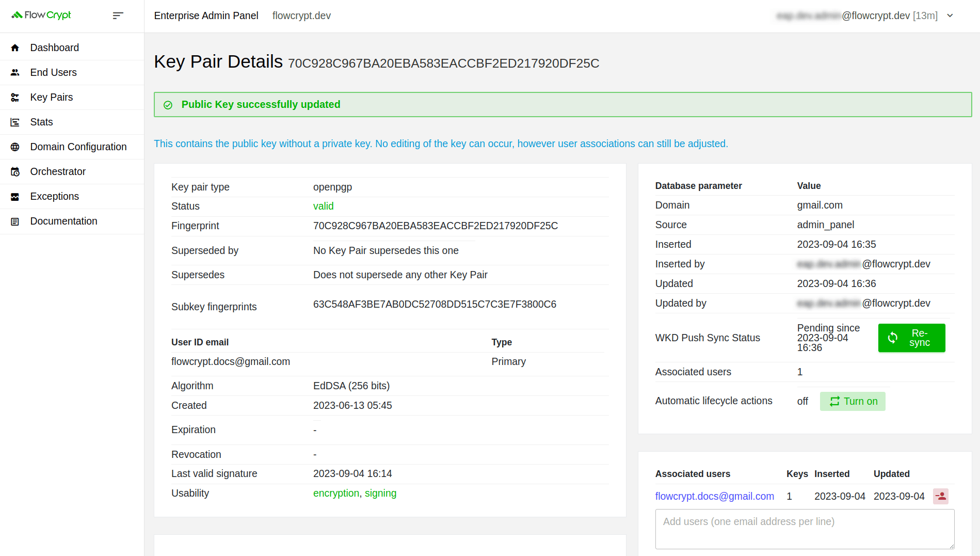Focus the Add users text area
Screen dimensions: 980x556
[805, 529]
